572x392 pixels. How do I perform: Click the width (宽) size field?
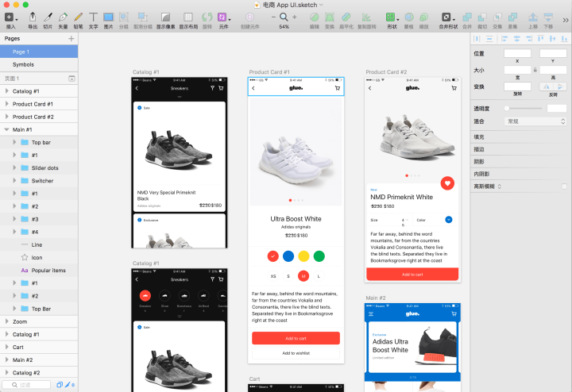517,70
